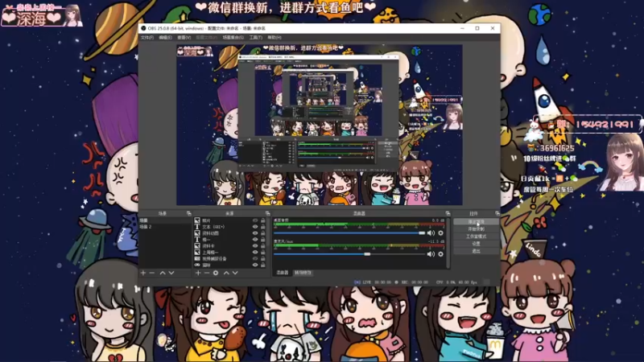Viewport: 644px width, 362px height.
Task: Click the mixer panel vertical scrollbar
Action: 448,243
